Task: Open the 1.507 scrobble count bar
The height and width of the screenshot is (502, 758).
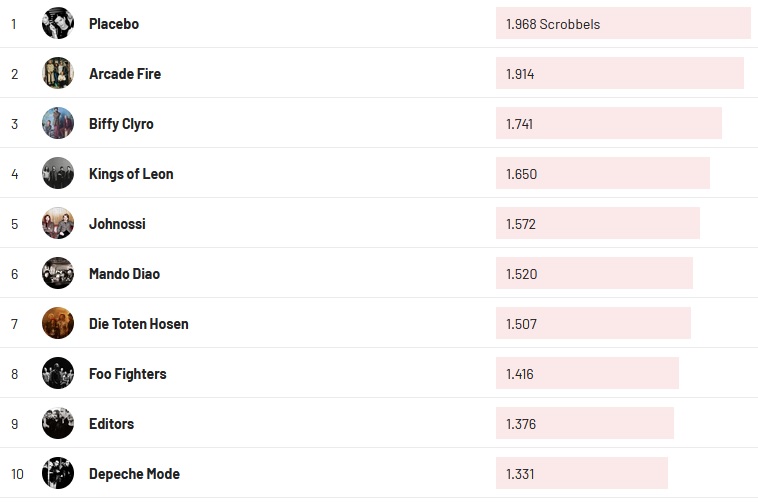Action: pyautogui.click(x=593, y=323)
